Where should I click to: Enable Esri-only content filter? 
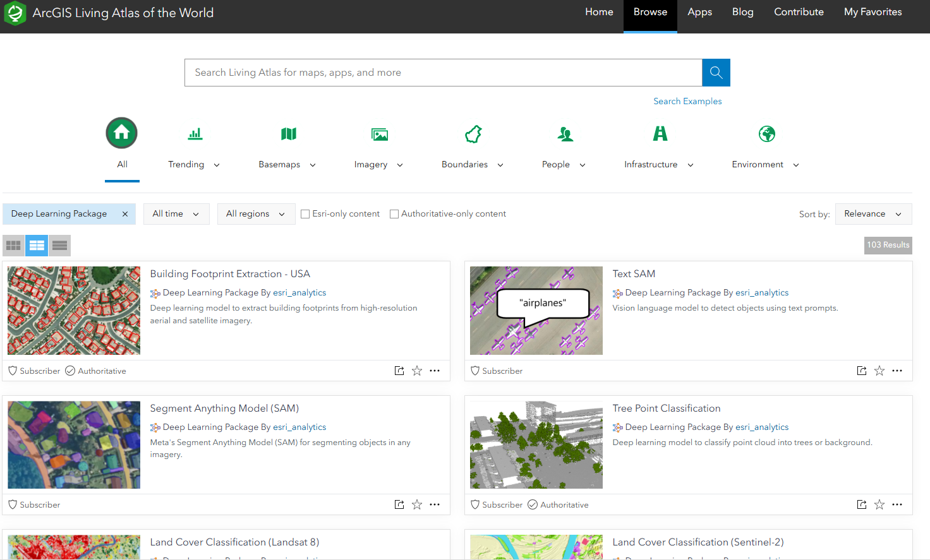click(x=305, y=213)
